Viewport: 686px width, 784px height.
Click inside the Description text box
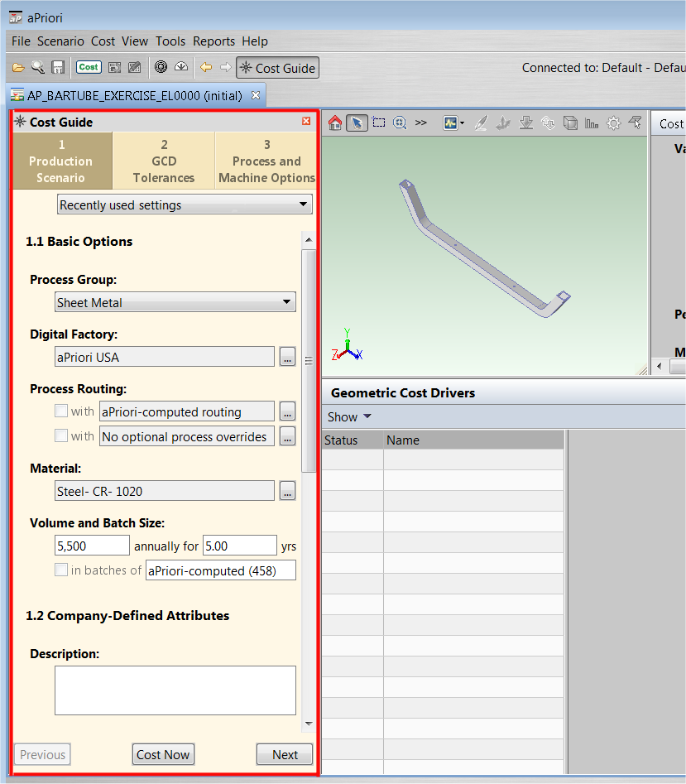click(175, 690)
